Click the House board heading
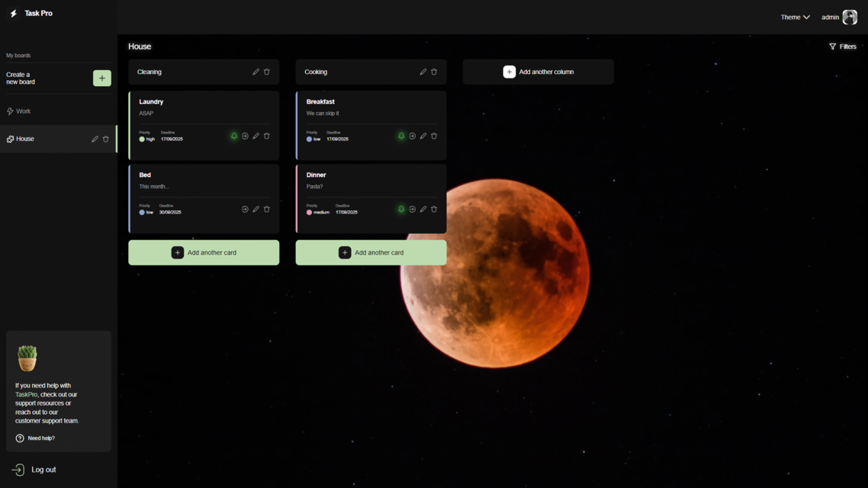 (x=140, y=47)
